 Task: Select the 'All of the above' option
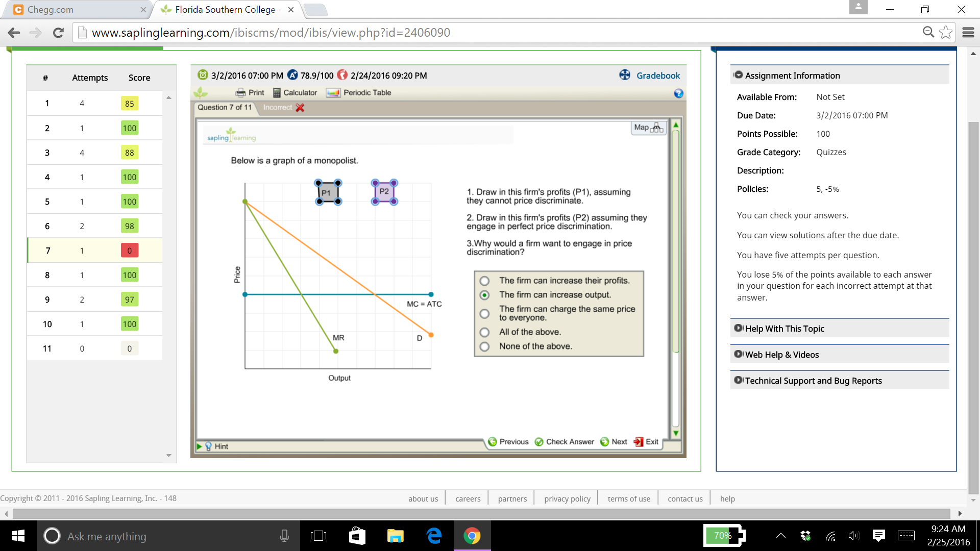pos(484,332)
